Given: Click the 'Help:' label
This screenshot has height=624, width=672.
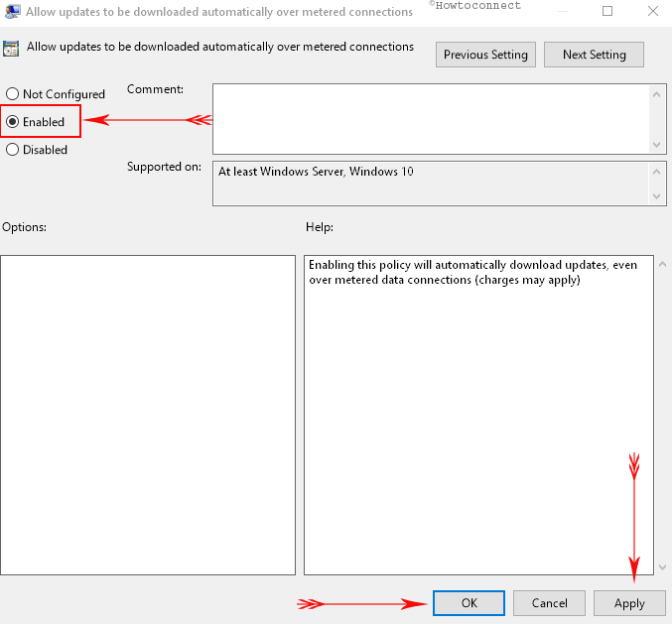Looking at the screenshot, I should [x=320, y=227].
